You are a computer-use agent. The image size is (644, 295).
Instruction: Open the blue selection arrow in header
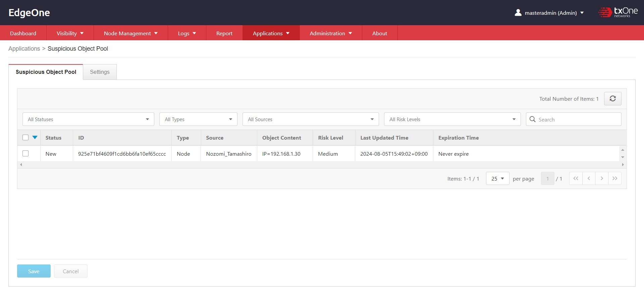(x=35, y=138)
